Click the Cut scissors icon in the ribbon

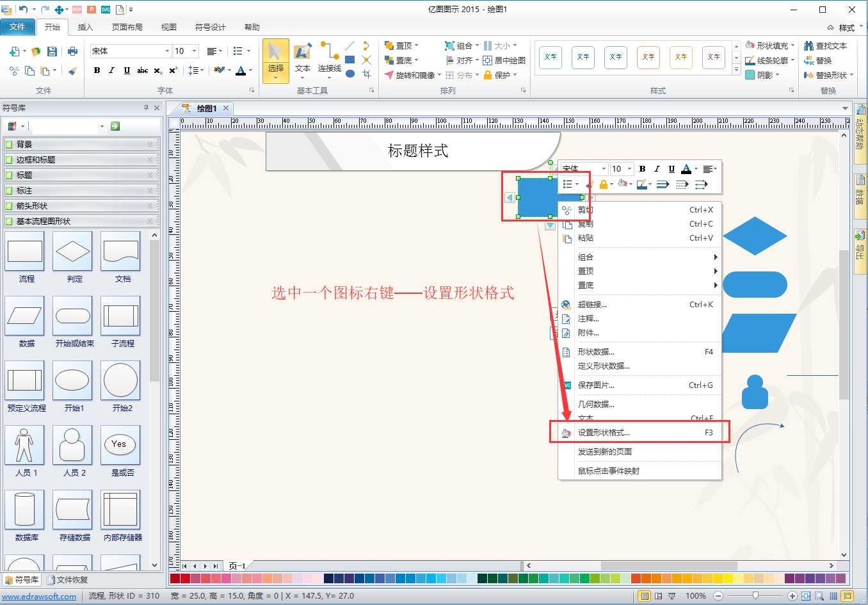point(14,70)
